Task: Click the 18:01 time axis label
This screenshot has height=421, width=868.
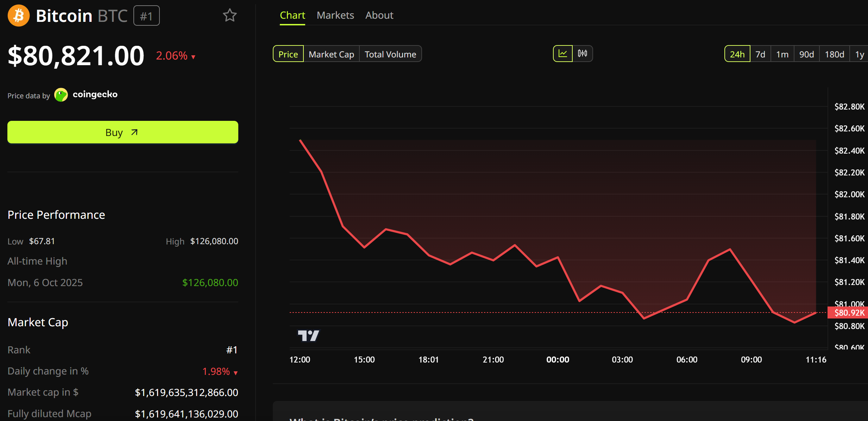Action: coord(428,360)
